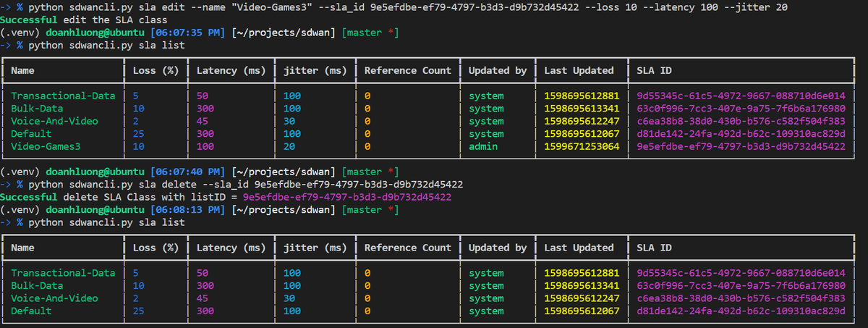This screenshot has height=328, width=868.
Task: Click 'Loss (%)' header in second table
Action: [x=156, y=248]
